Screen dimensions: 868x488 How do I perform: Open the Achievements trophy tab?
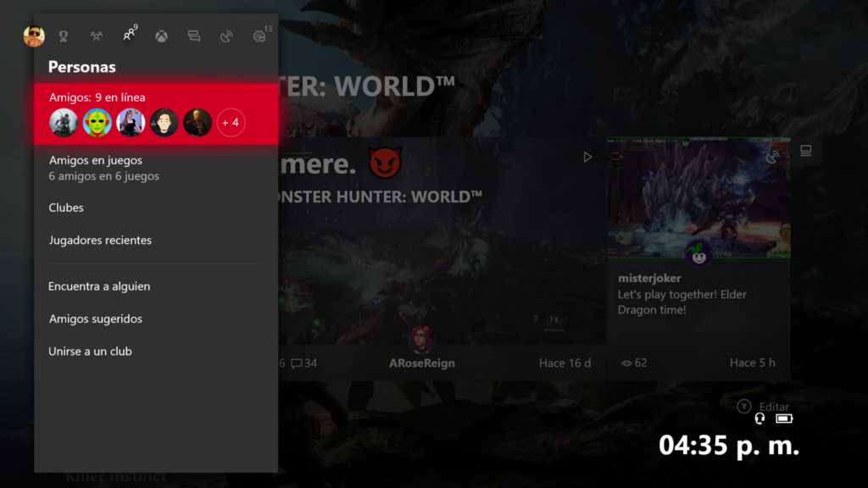pos(64,36)
